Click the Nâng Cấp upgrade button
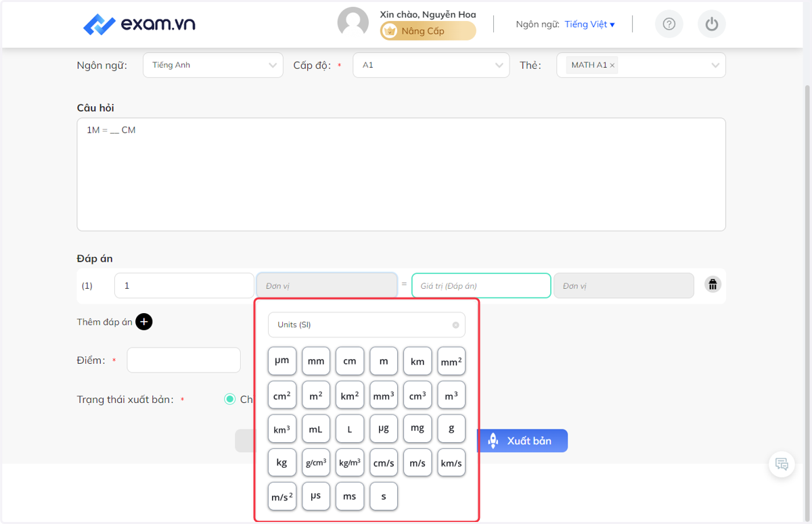 point(428,31)
